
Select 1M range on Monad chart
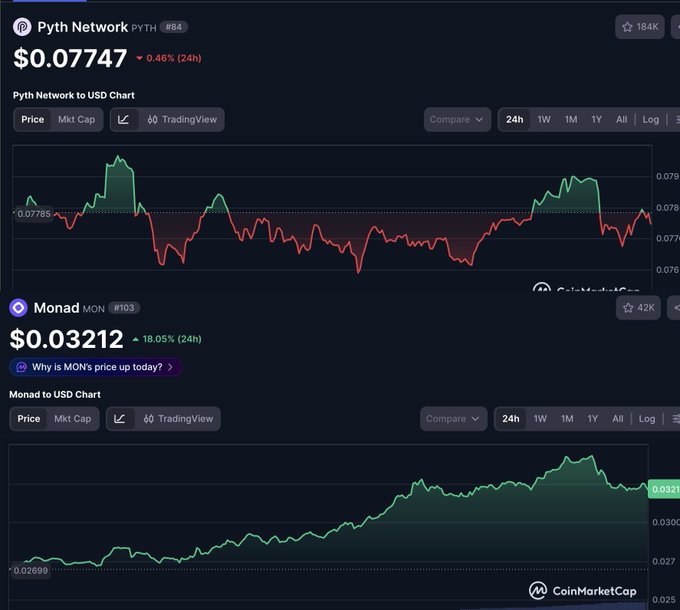(567, 419)
